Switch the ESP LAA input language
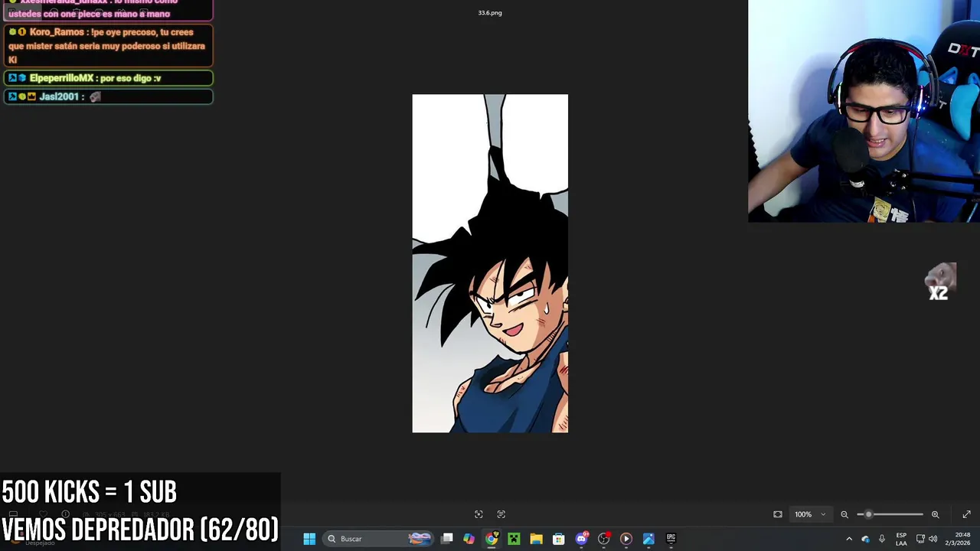Image resolution: width=980 pixels, height=551 pixels. pyautogui.click(x=901, y=539)
